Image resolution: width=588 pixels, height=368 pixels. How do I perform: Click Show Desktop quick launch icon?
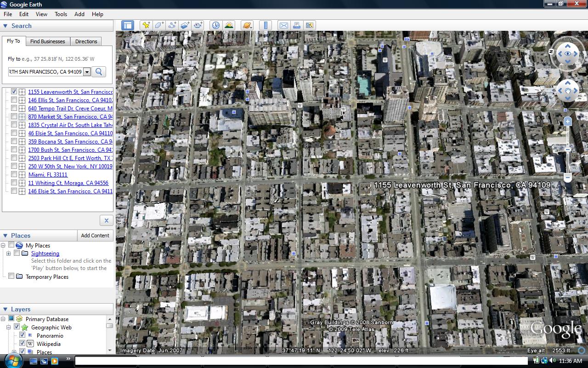tap(34, 361)
